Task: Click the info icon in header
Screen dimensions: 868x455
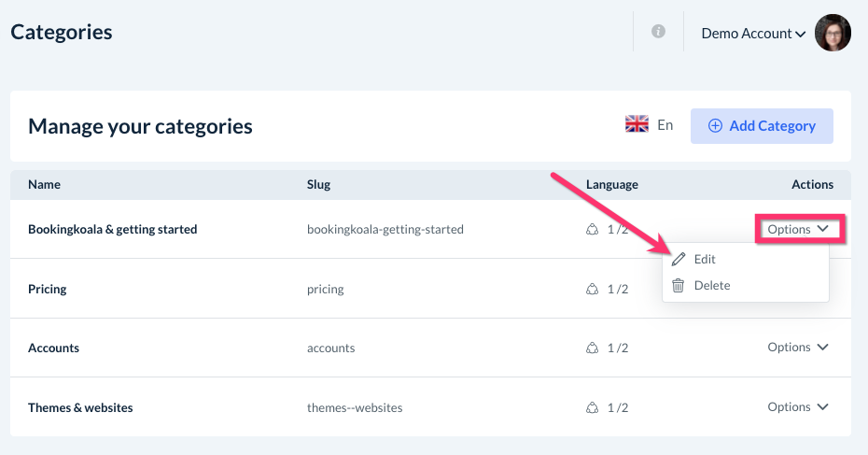Action: (658, 32)
